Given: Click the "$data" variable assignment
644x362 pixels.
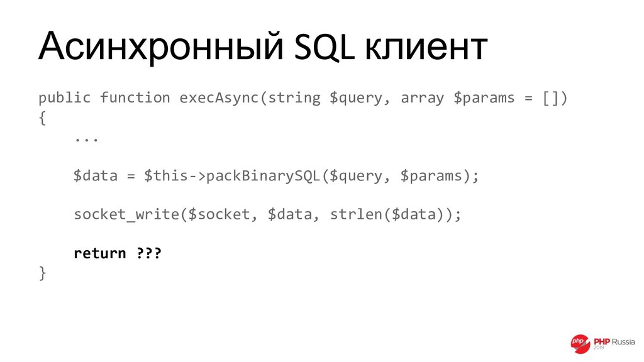Looking at the screenshot, I should point(96,176).
